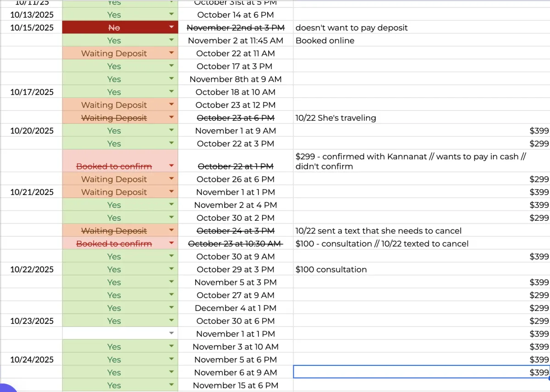
Task: Select the "Booked online" note cell
Action: (x=325, y=40)
